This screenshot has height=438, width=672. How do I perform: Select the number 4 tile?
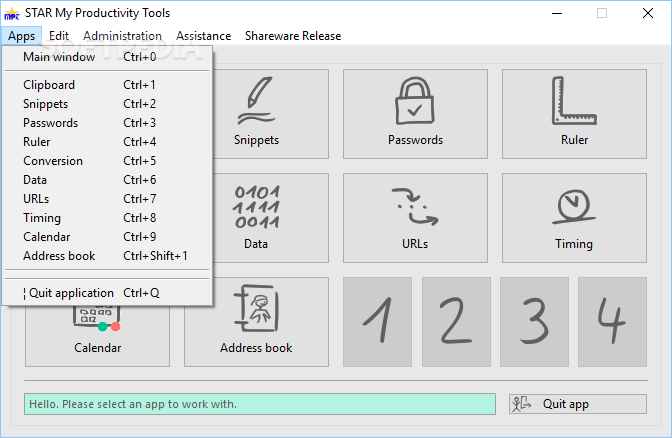pyautogui.click(x=612, y=322)
